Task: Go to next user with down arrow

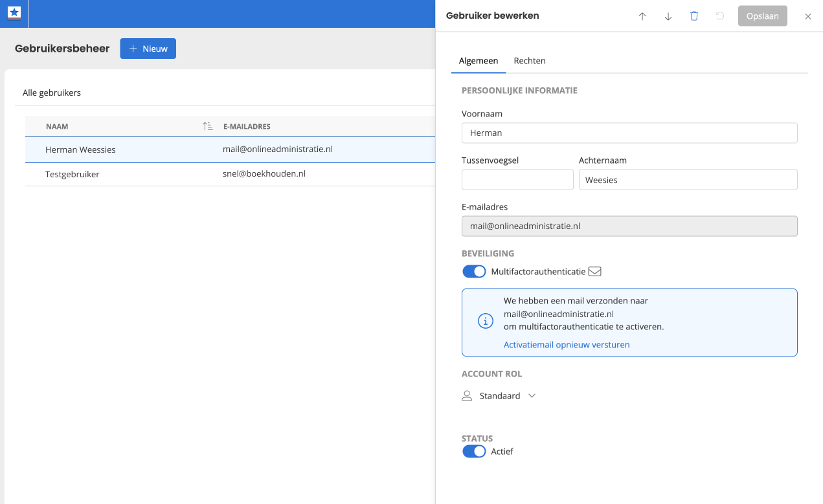Action: click(668, 16)
